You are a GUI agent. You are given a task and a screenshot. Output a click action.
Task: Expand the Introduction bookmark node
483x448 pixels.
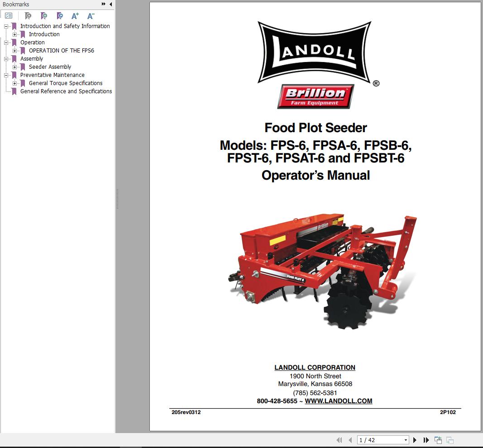click(x=14, y=34)
